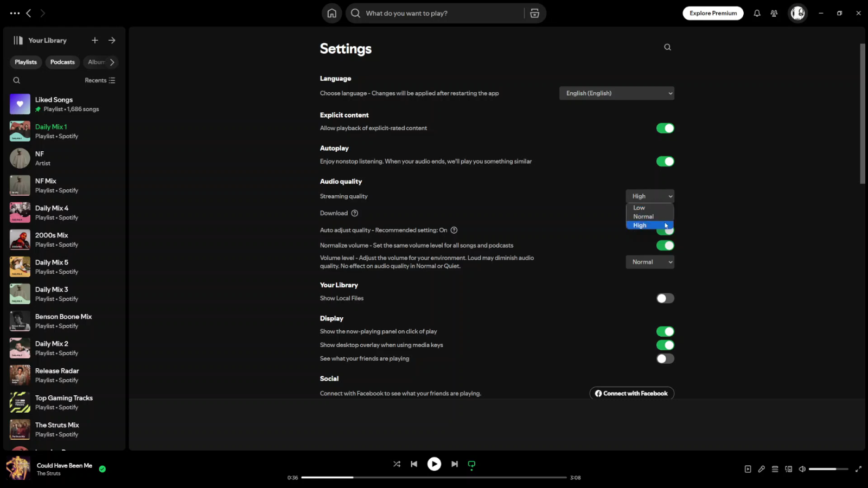The height and width of the screenshot is (488, 868).
Task: Skip to previous track
Action: (414, 464)
